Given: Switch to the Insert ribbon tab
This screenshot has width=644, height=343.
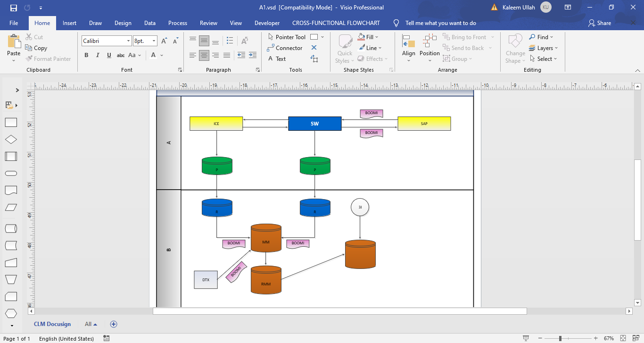Looking at the screenshot, I should pos(69,23).
